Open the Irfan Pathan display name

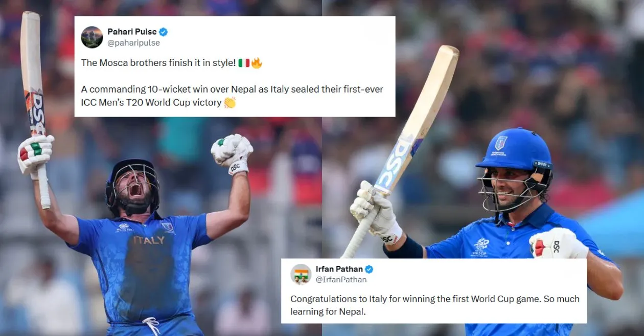pos(339,270)
